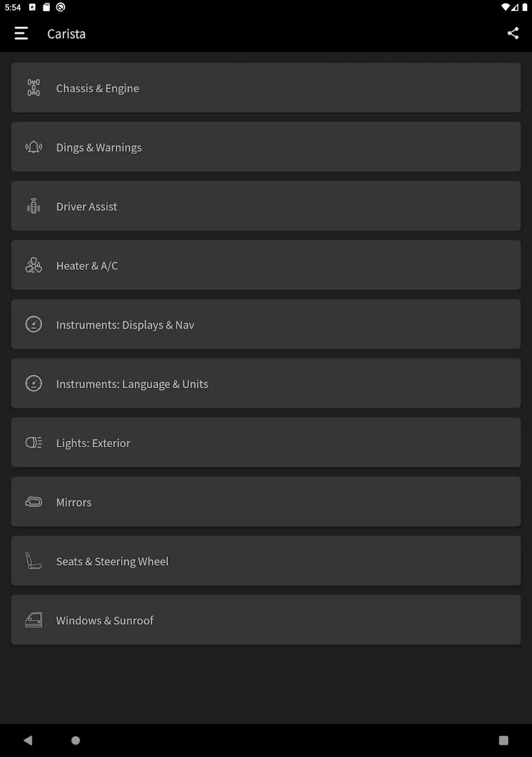This screenshot has width=532, height=757.
Task: Click the Heater & A/C fan icon
Action: (x=34, y=266)
